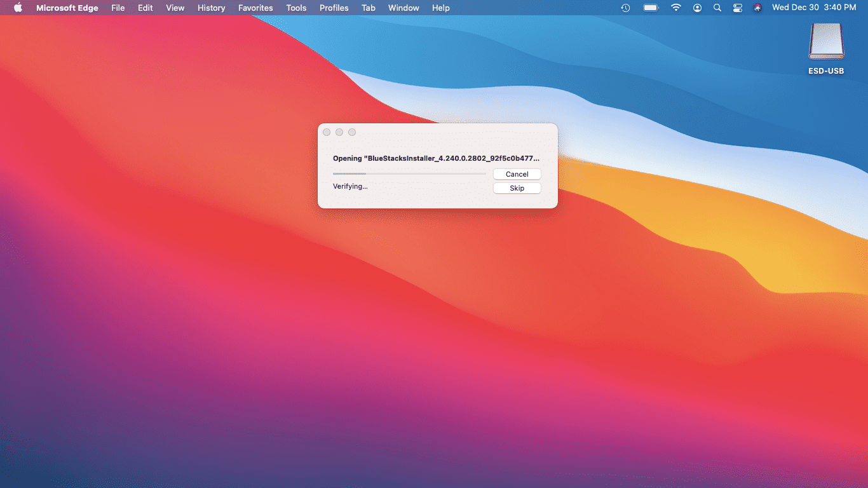
Task: Open the File menu
Action: pyautogui.click(x=118, y=8)
